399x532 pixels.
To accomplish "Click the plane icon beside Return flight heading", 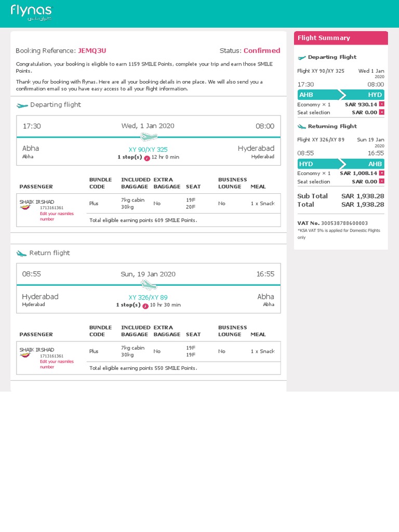I will click(21, 254).
